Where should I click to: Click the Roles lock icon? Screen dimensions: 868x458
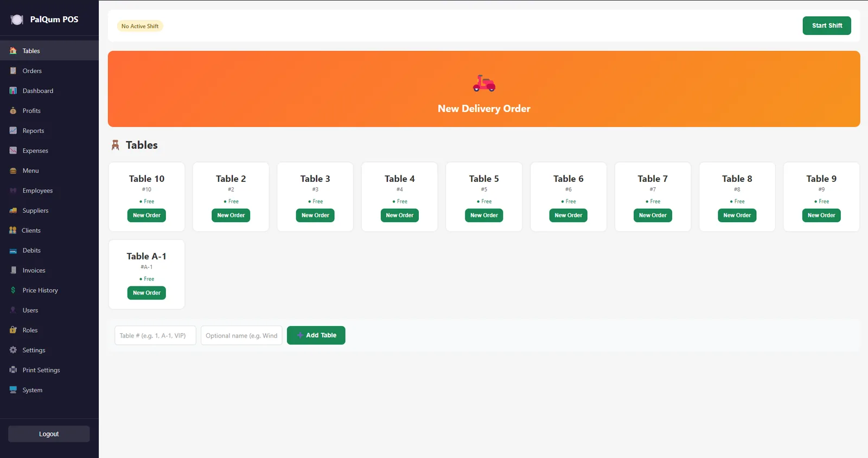pyautogui.click(x=13, y=330)
